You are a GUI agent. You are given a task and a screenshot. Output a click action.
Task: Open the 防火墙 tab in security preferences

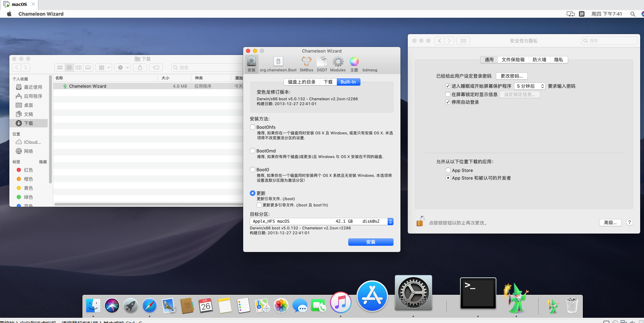[x=540, y=60]
